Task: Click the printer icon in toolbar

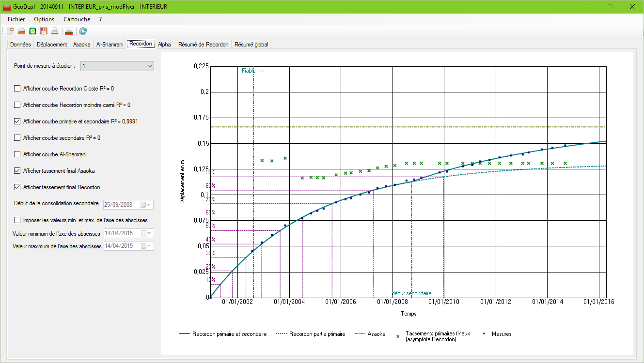Action: [x=55, y=31]
